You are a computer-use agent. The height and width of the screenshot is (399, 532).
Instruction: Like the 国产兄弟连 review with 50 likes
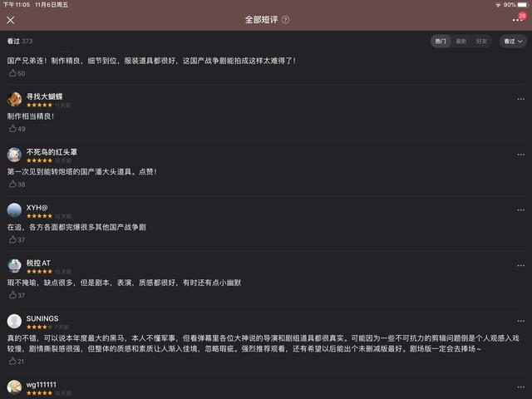point(17,73)
